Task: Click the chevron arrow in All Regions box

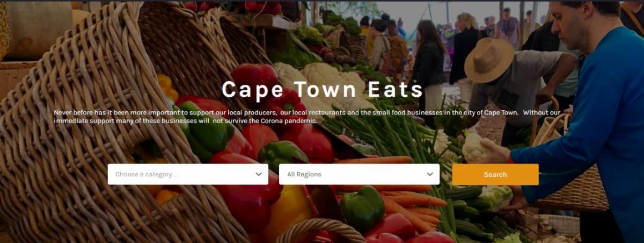Action: (430, 174)
